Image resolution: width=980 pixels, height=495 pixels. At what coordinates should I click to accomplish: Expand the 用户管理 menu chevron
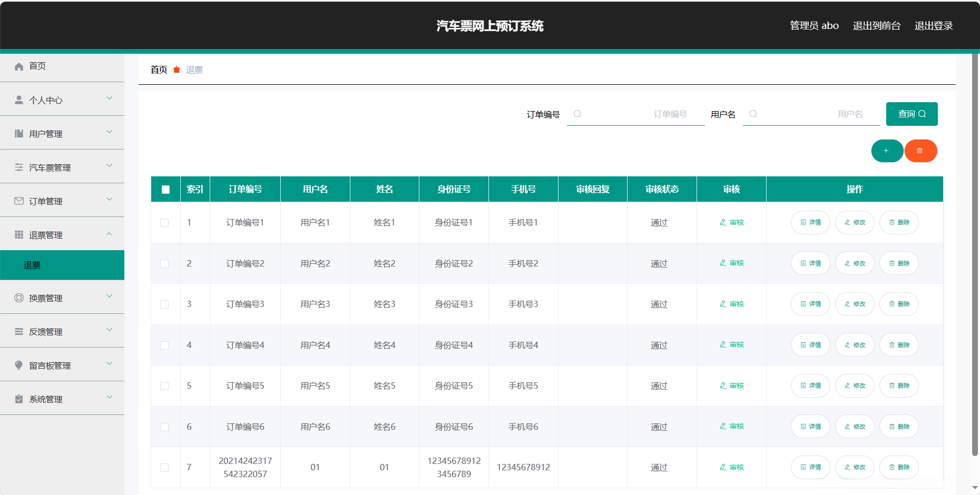[x=110, y=132]
